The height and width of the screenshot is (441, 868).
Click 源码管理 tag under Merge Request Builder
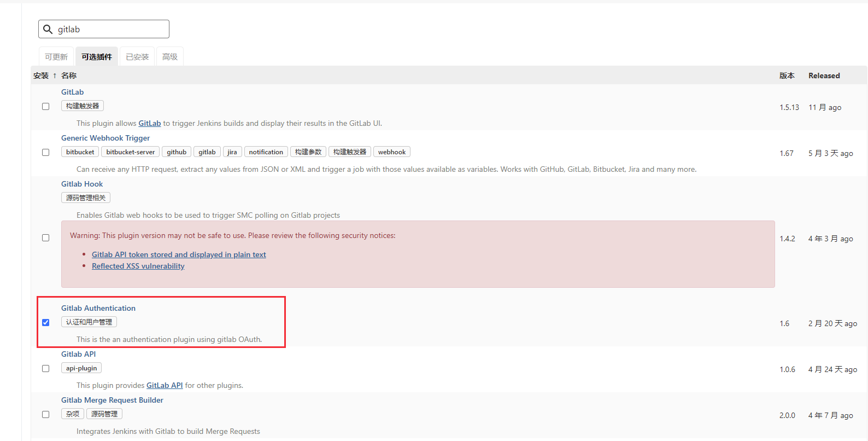(x=104, y=414)
